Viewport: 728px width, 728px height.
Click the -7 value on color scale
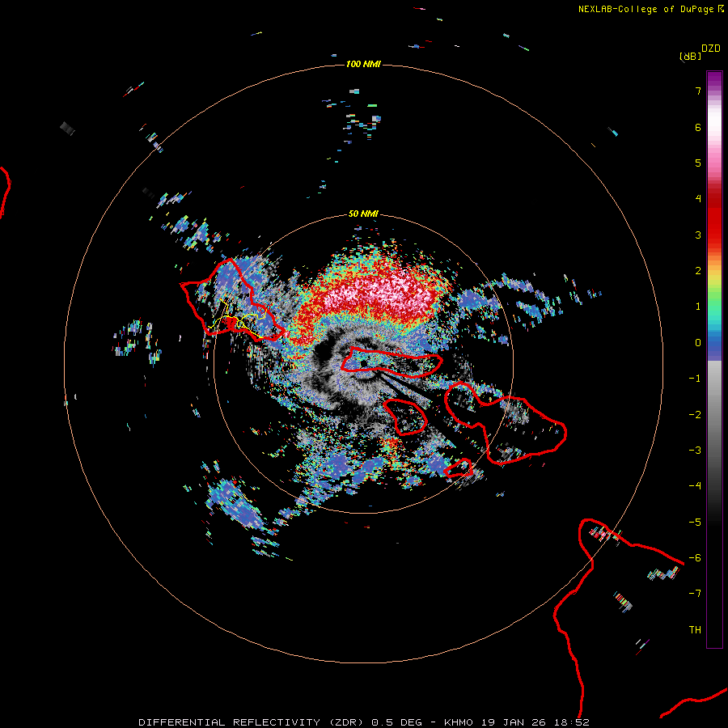coord(695,594)
